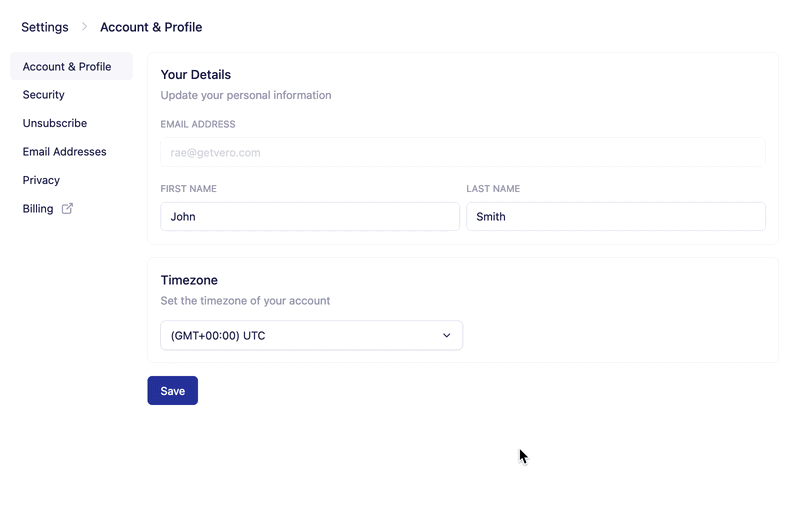Click the timezone dropdown chevron arrow

(447, 336)
